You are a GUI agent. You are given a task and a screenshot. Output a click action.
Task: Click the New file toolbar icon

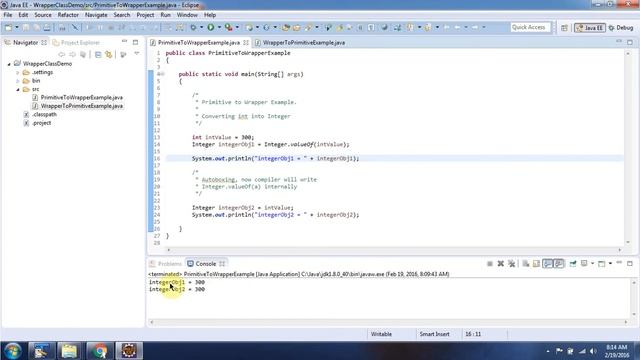[9, 27]
